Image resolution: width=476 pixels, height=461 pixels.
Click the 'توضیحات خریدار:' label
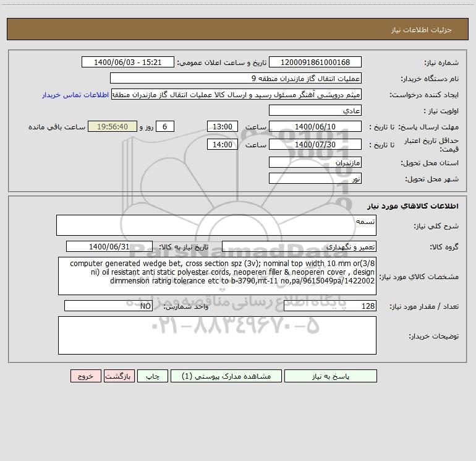pyautogui.click(x=433, y=337)
